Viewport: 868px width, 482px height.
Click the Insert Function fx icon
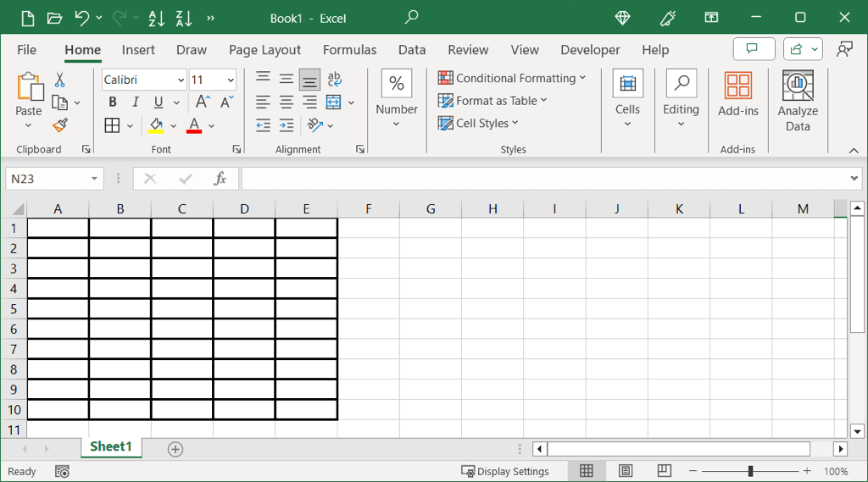[220, 179]
